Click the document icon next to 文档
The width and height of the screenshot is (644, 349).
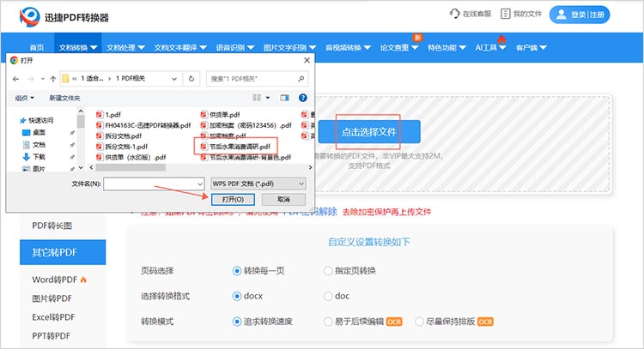[x=27, y=145]
